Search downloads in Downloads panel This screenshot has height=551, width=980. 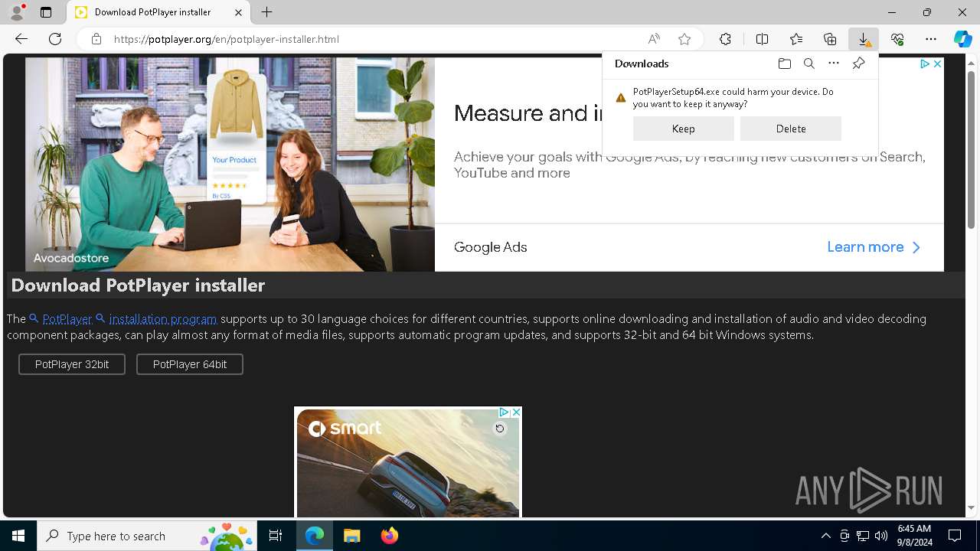[x=809, y=64]
